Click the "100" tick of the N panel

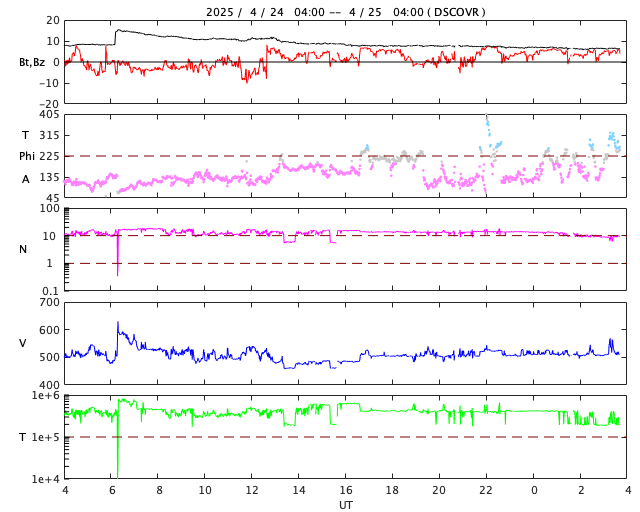[49, 209]
